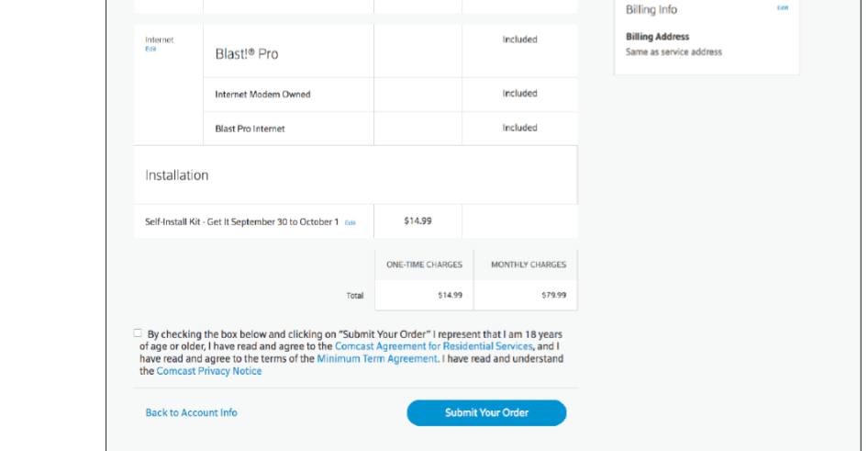The width and height of the screenshot is (868, 451).
Task: Open Comcast Agreement for Residential Services link
Action: point(433,346)
